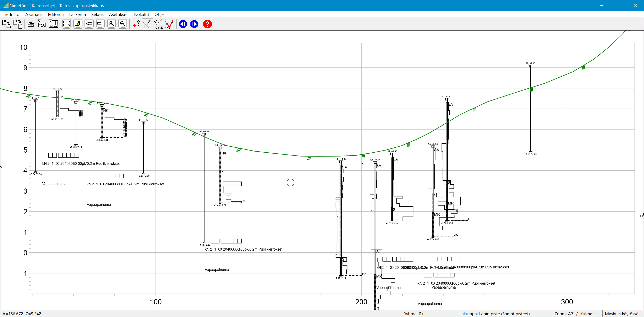Open the Laskenta menu
Screen dimensions: 644x317
click(77, 15)
